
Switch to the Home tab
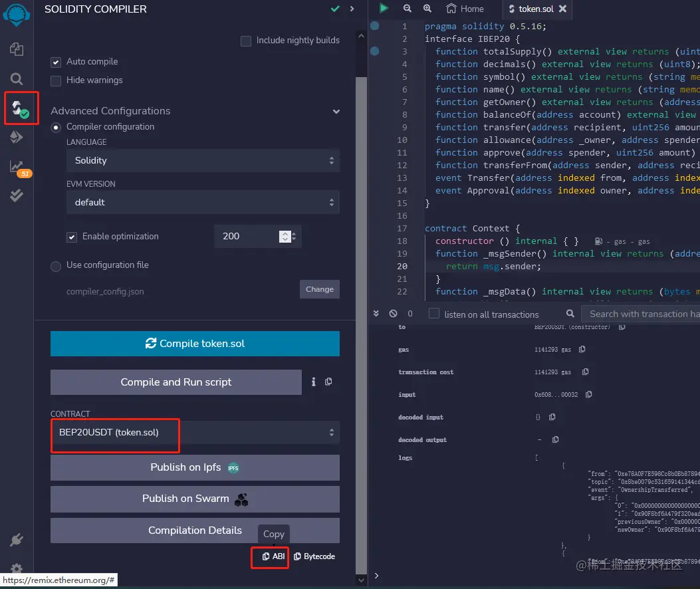pyautogui.click(x=465, y=9)
